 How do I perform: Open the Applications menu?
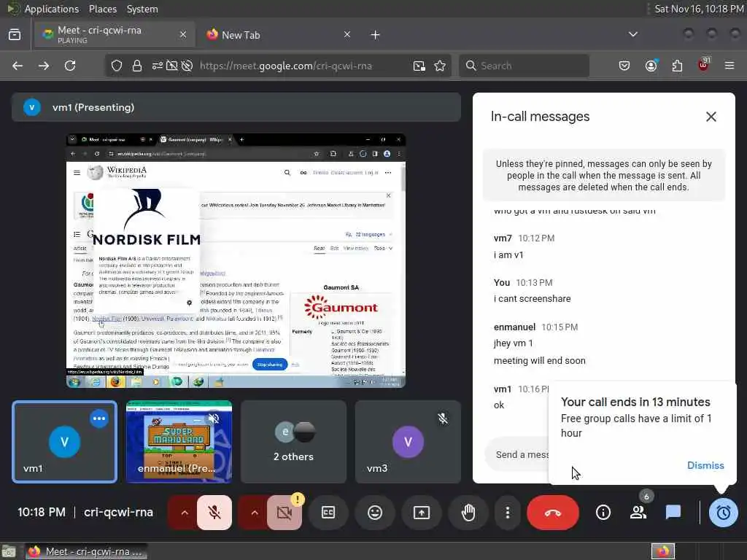52,9
